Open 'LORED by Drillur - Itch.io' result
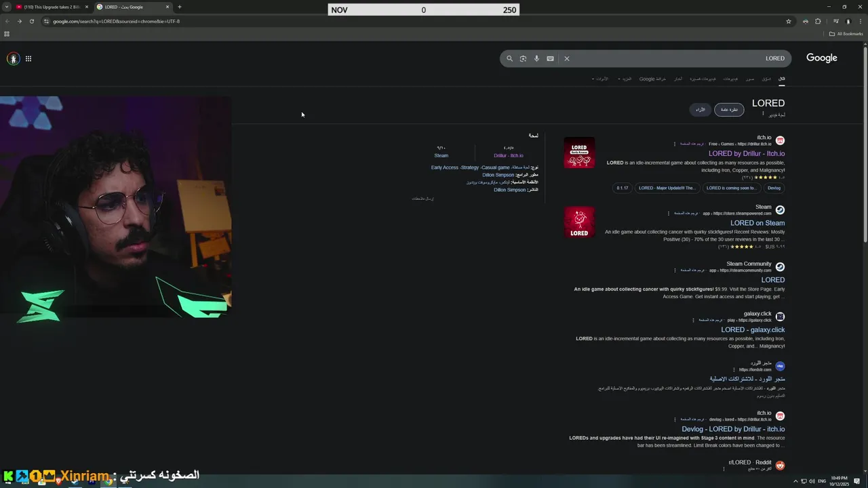Screen dimensions: 868x488 (x=747, y=154)
